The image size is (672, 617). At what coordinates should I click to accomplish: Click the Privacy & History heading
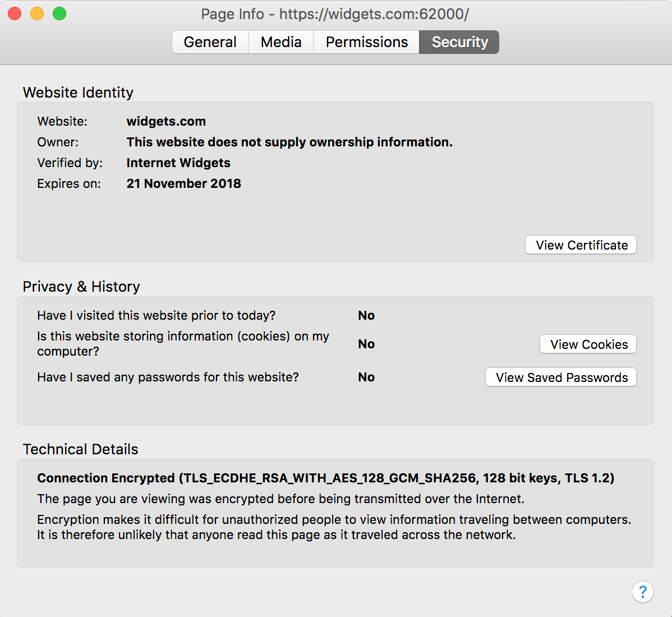81,287
